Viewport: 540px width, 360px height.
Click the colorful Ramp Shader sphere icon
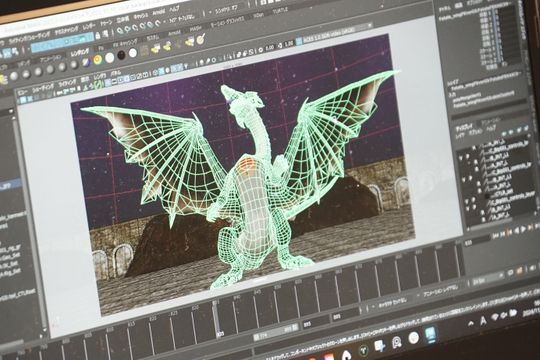point(97,60)
